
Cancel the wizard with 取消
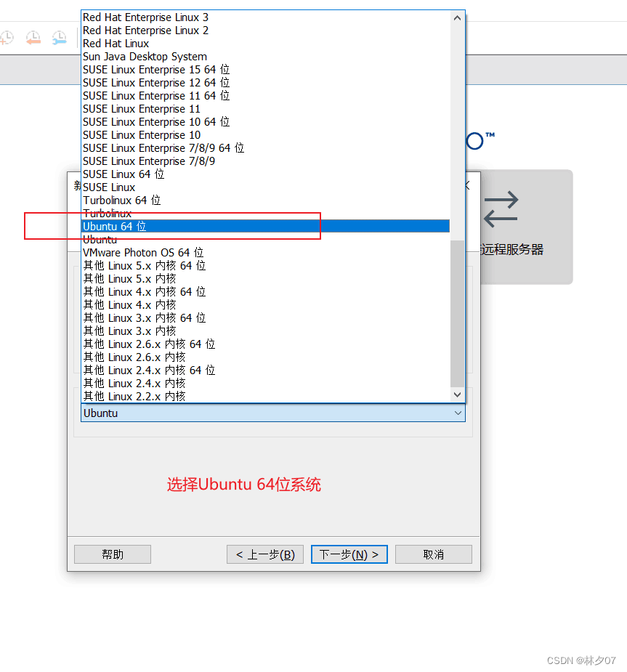click(434, 554)
